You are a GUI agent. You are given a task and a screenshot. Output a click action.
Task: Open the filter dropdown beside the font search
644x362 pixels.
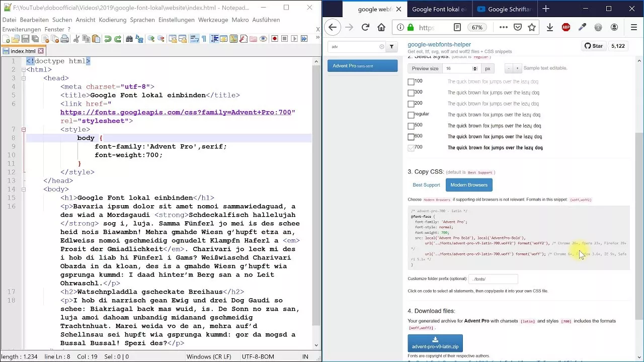[x=391, y=46]
